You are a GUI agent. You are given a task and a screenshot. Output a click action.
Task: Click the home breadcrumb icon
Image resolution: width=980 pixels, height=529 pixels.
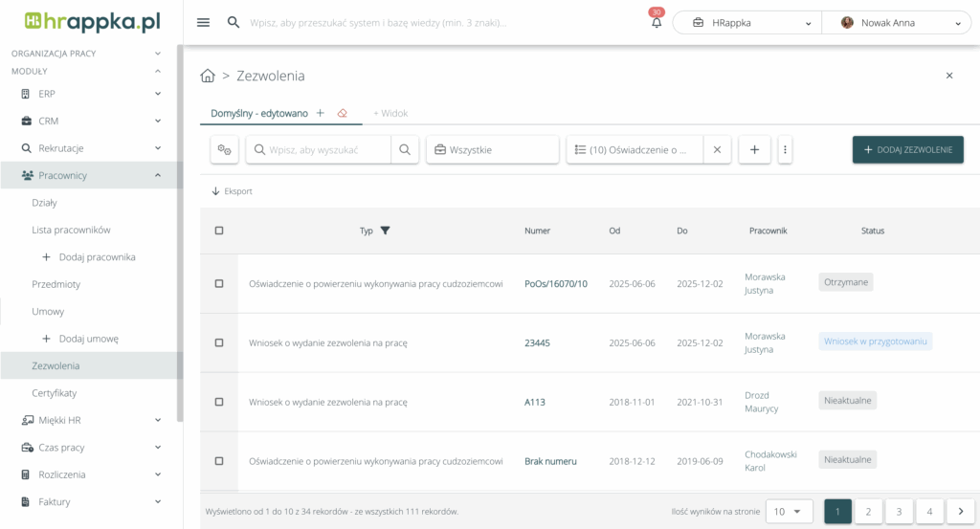208,76
